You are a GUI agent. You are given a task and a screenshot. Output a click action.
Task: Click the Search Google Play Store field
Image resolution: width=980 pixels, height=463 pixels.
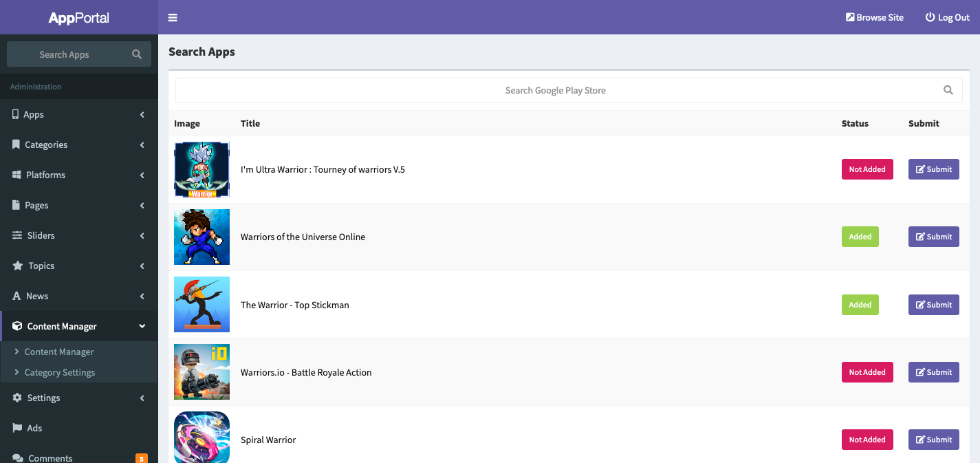(x=555, y=90)
